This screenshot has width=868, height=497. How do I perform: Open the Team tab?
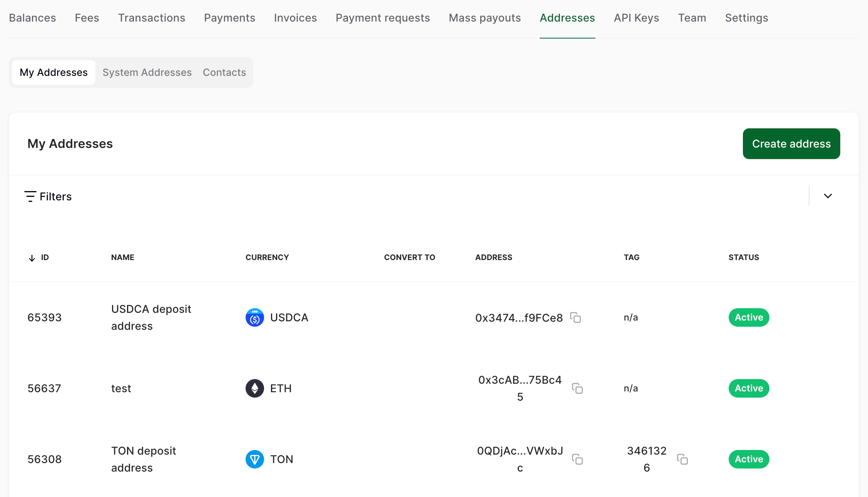[692, 18]
